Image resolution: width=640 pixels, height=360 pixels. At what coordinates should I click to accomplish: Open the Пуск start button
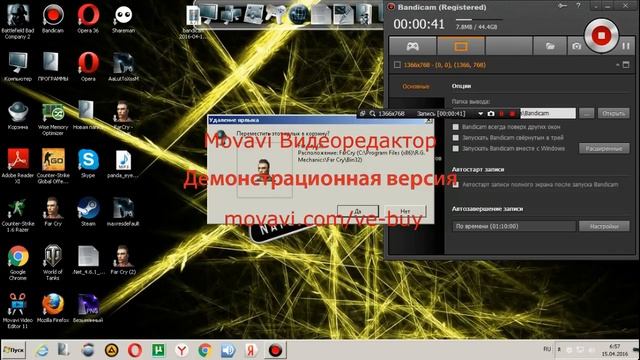point(13,350)
